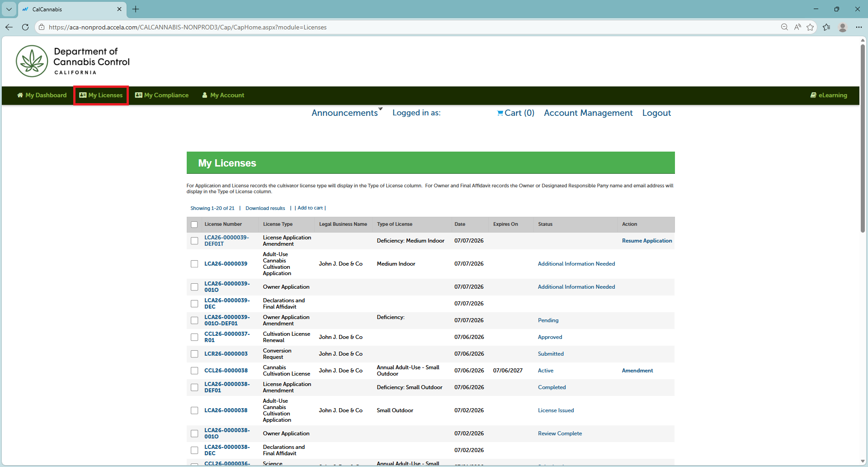Image resolution: width=868 pixels, height=467 pixels.
Task: Click Review Complete status link
Action: tap(560, 434)
